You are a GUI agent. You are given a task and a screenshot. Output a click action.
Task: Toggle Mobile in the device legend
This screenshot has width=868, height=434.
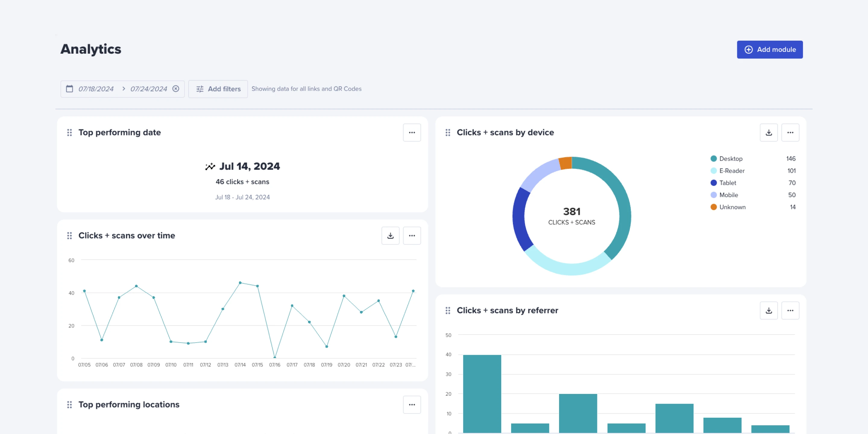click(x=728, y=195)
